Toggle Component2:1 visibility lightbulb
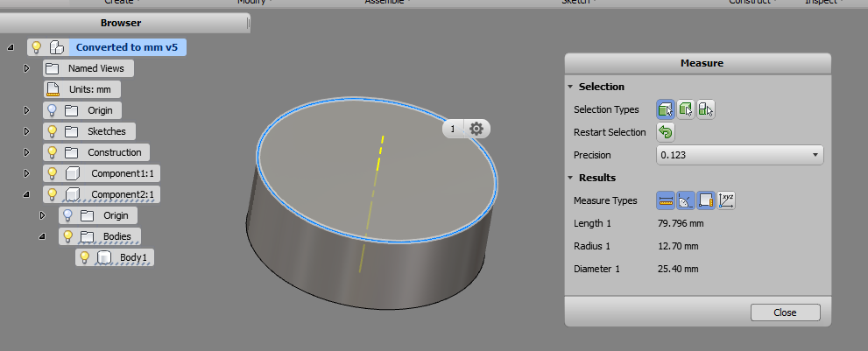The image size is (868, 351). point(52,194)
